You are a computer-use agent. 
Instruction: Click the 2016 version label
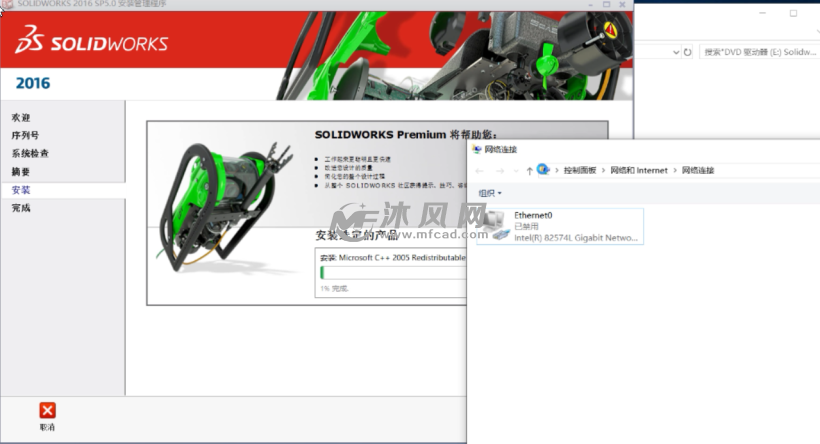33,83
